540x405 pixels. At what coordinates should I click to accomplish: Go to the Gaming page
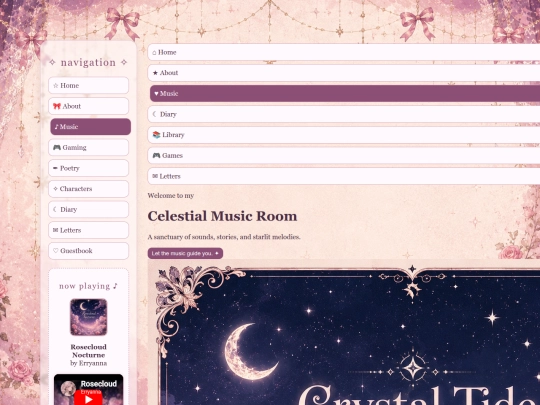[89, 147]
